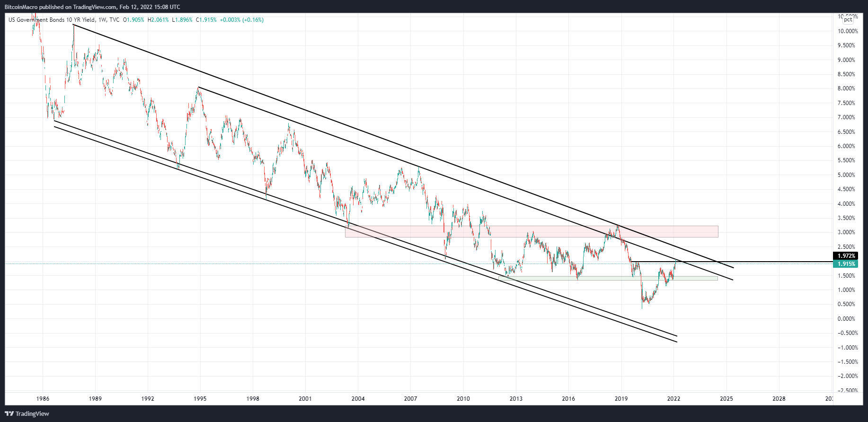Viewport: 868px width, 422px height.
Task: Click the 2022 time axis label
Action: [673, 399]
